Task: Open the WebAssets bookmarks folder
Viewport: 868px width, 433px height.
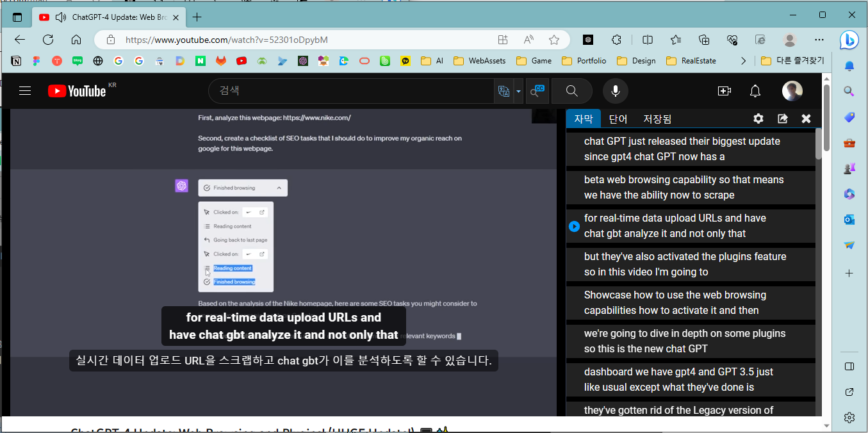Action: pyautogui.click(x=479, y=61)
